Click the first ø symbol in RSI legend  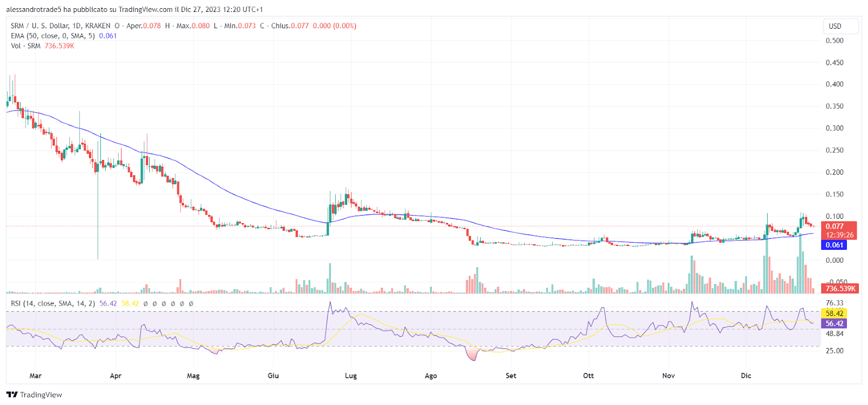click(145, 304)
